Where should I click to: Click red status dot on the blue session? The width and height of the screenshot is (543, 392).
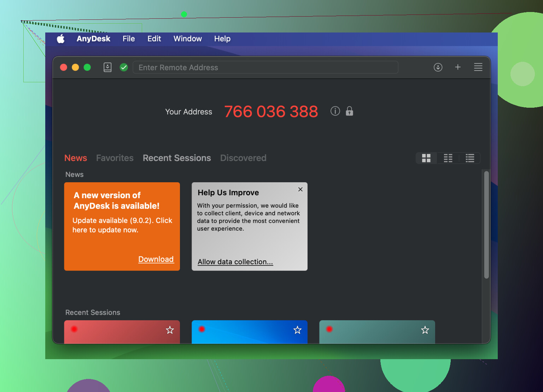[x=202, y=329]
